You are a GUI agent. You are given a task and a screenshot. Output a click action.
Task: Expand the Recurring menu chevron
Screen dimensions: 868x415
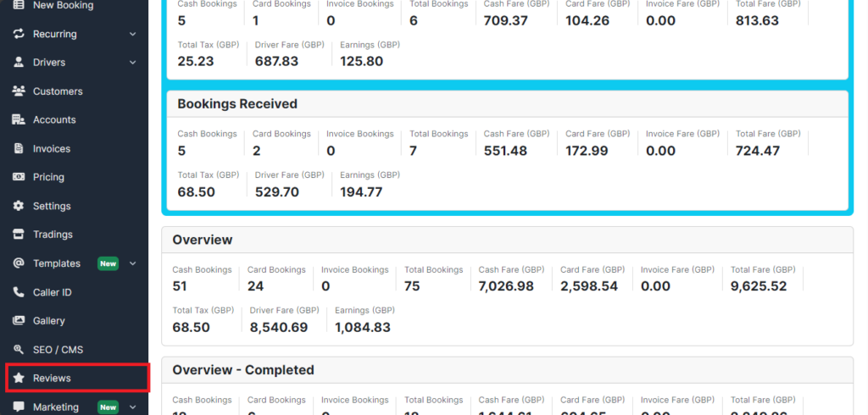[132, 34]
